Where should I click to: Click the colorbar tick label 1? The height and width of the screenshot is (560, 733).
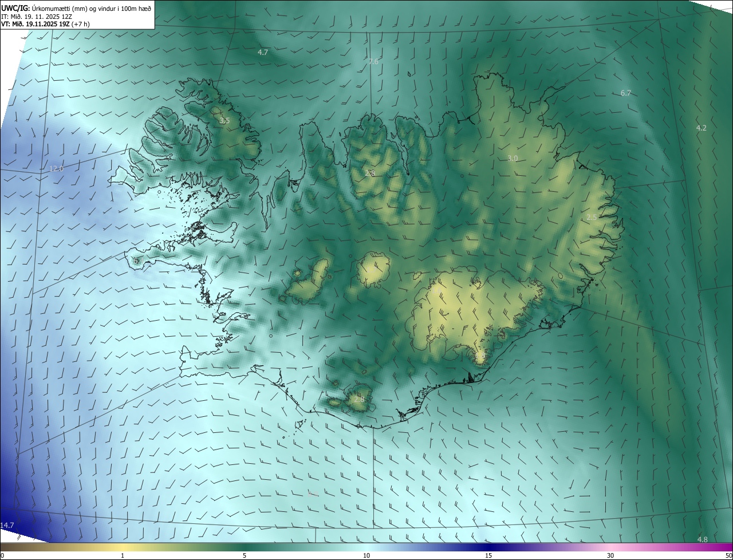click(x=123, y=555)
